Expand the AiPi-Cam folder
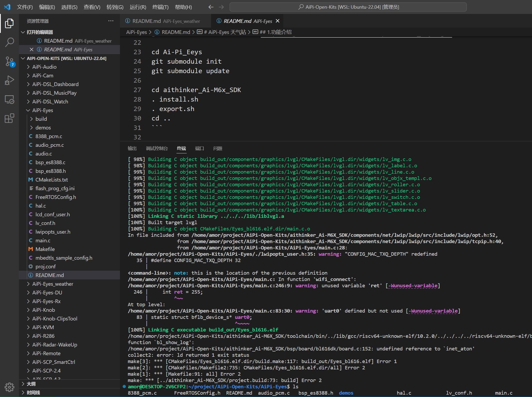Screen dimensions: 532x397 click(69, 76)
